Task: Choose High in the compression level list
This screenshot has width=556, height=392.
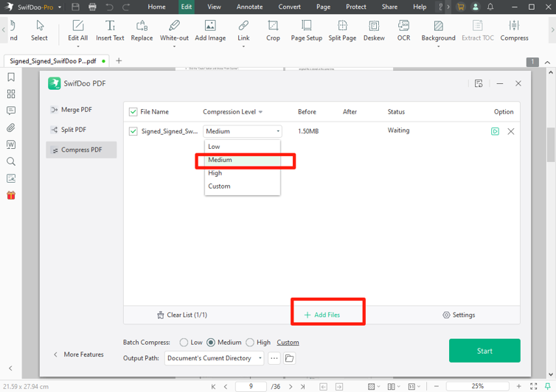Action: tap(215, 173)
